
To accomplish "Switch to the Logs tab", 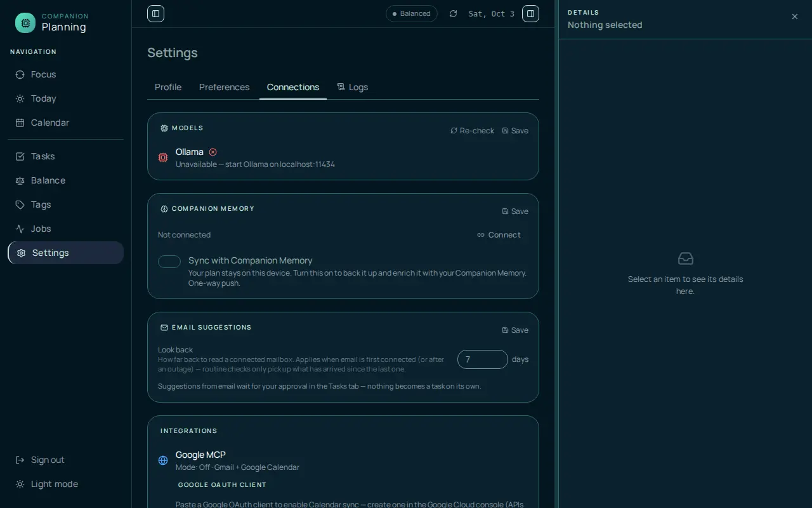I will (353, 87).
